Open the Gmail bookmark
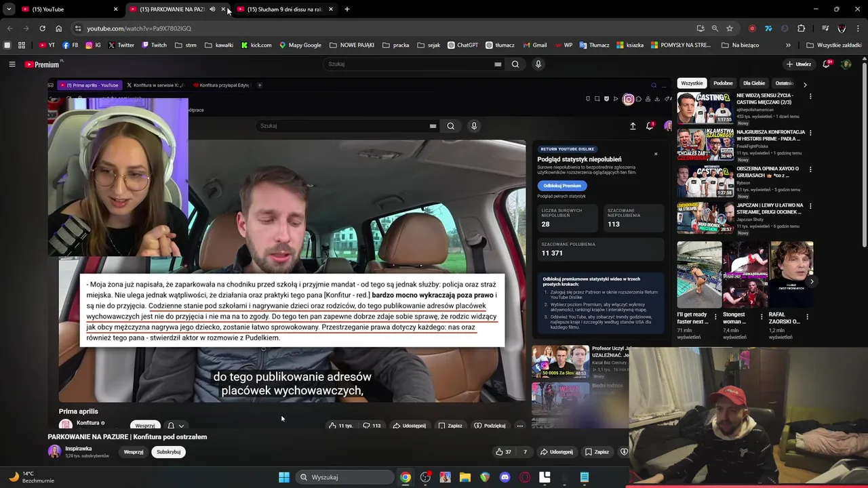 [x=535, y=45]
